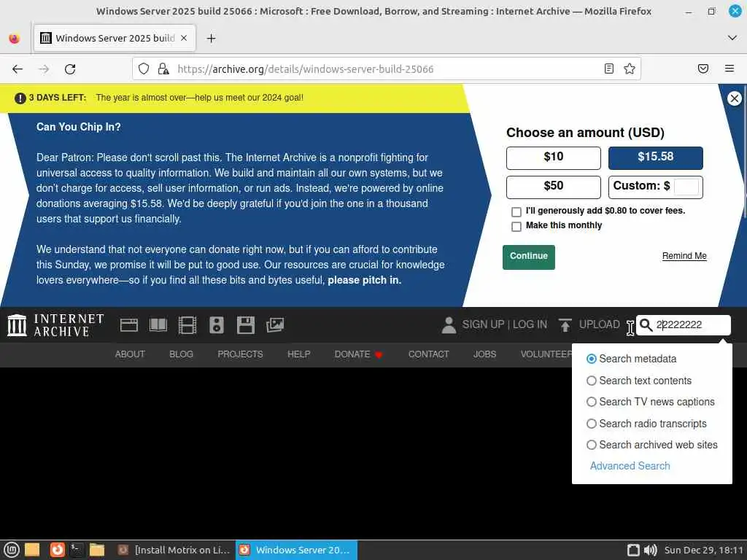Viewport: 747px width, 560px height.
Task: Close the donation banner
Action: coord(734,98)
